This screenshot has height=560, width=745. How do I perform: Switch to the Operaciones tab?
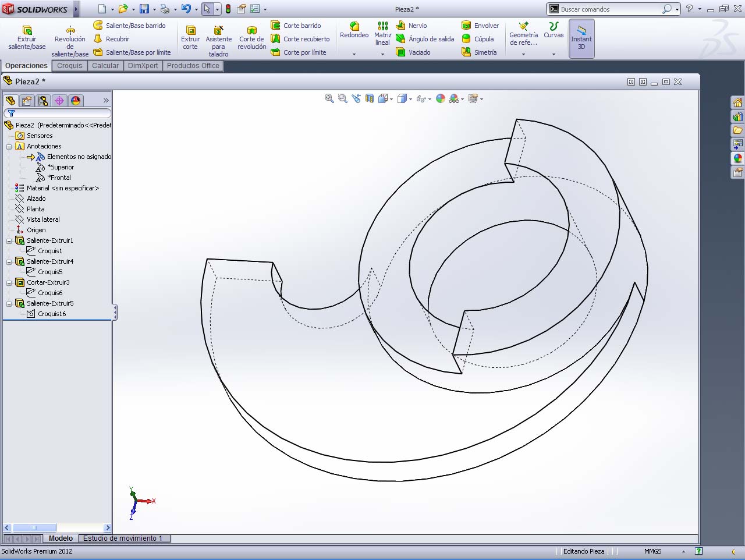point(26,66)
